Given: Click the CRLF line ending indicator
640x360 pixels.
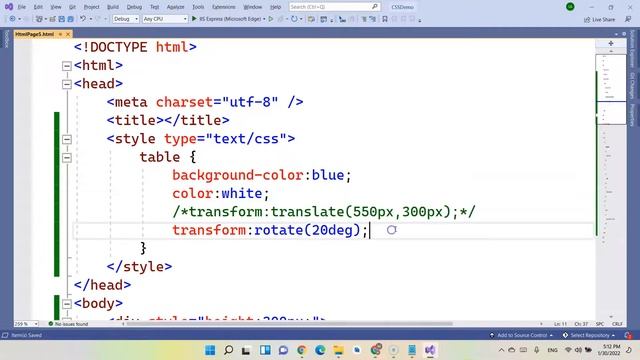Looking at the screenshot, I should (617, 324).
